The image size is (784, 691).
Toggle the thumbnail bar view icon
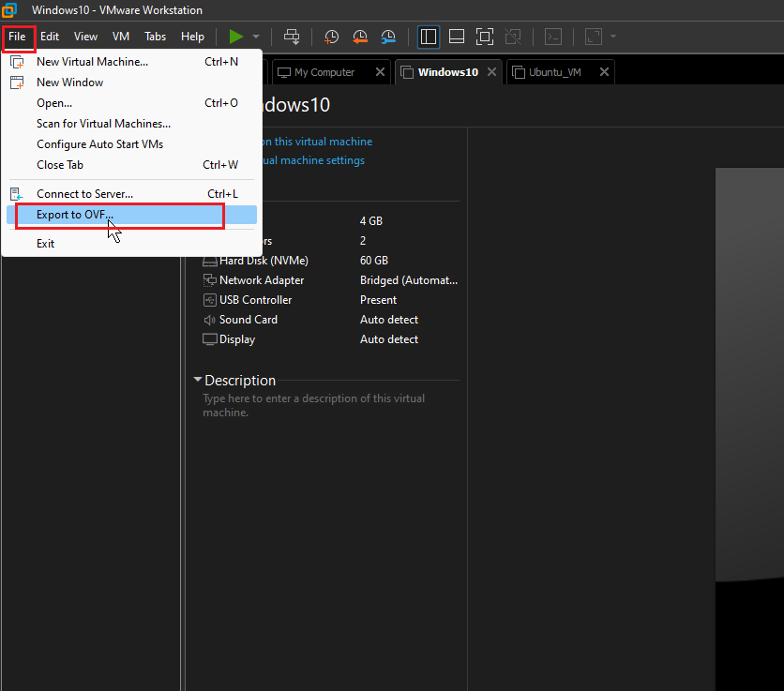457,37
